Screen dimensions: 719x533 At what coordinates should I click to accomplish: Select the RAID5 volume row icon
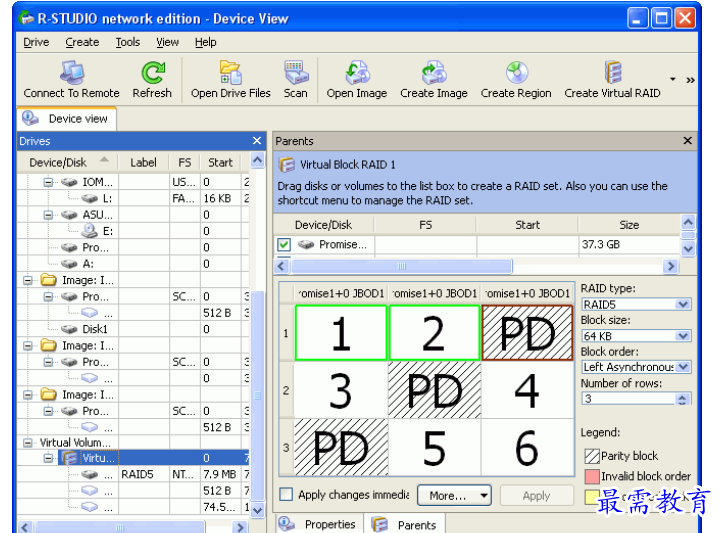89,474
